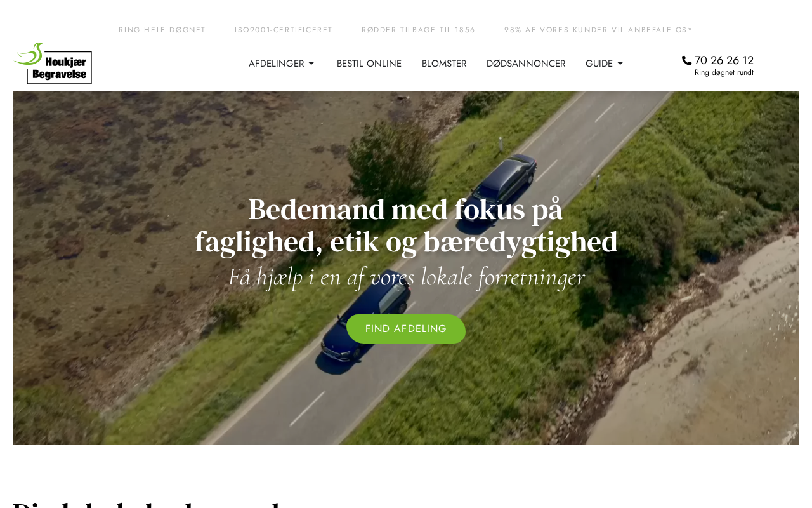The height and width of the screenshot is (508, 812).
Task: Click the Få hjælp i en af vores subtitle
Action: [x=406, y=277]
